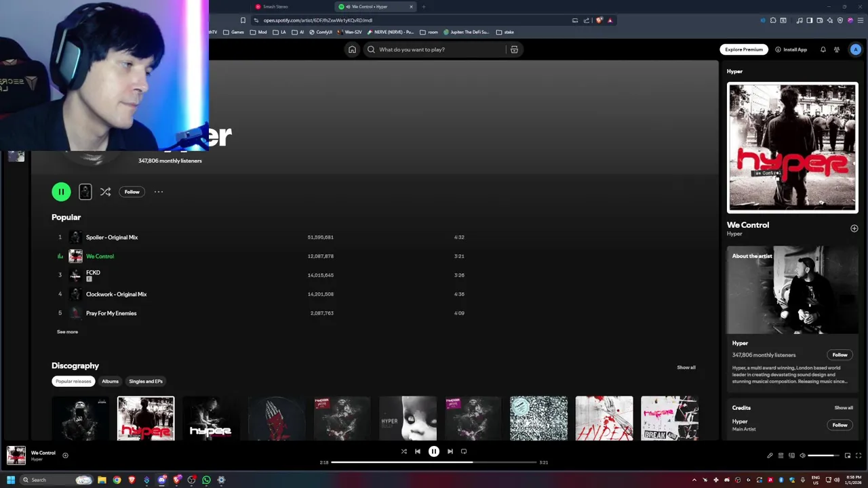Select the Popular releases filter chip
The image size is (868, 488).
coord(73,381)
